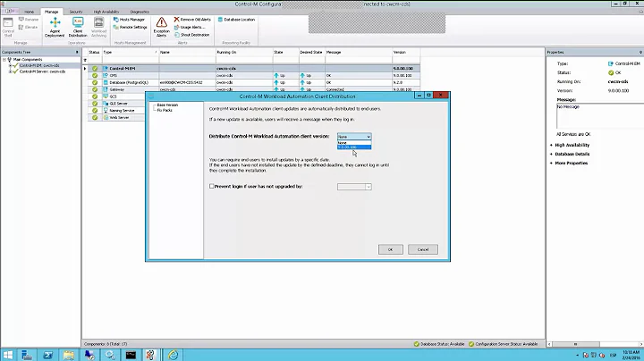Open the Control Shell
Image resolution: width=644 pixels, height=361 pixels.
[8, 27]
